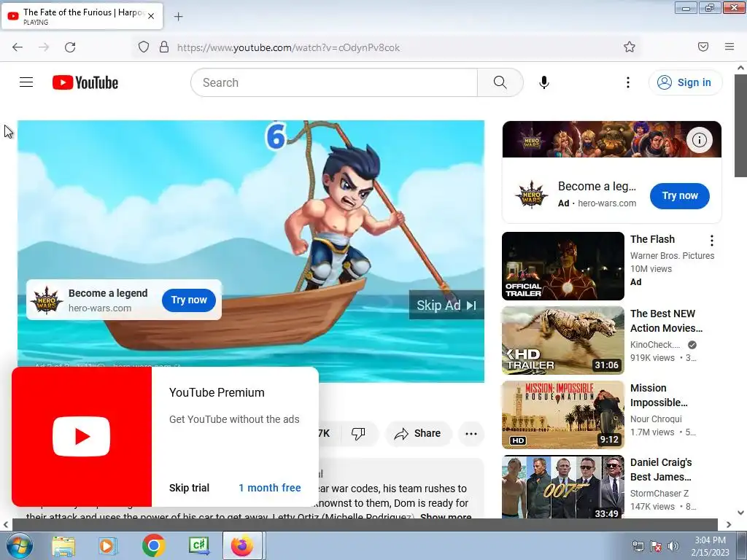Open the tracking protection shield icon
The height and width of the screenshot is (560, 747).
click(x=144, y=47)
